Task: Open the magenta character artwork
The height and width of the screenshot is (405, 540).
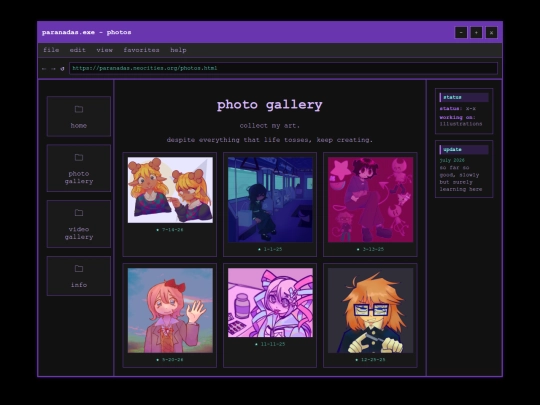Action: coord(370,200)
